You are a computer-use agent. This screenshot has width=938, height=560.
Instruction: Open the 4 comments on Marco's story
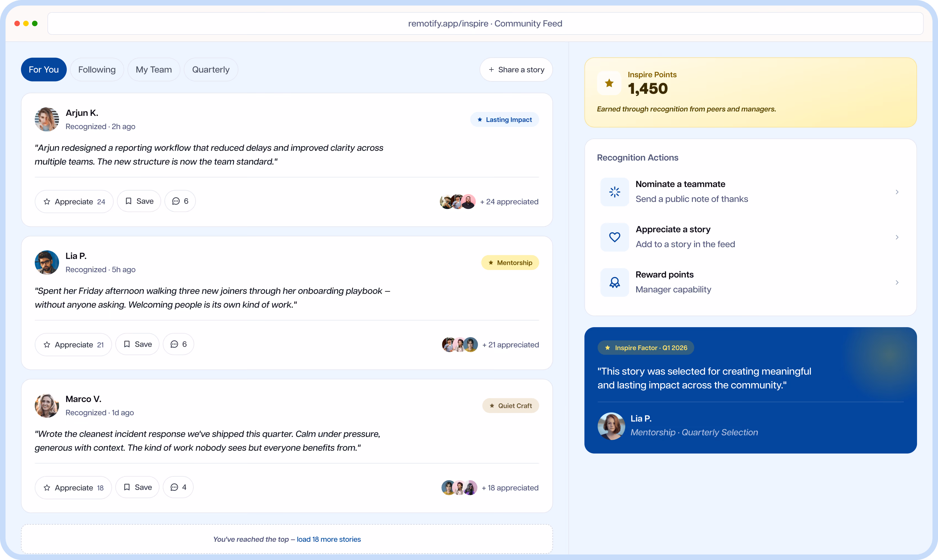tap(178, 487)
